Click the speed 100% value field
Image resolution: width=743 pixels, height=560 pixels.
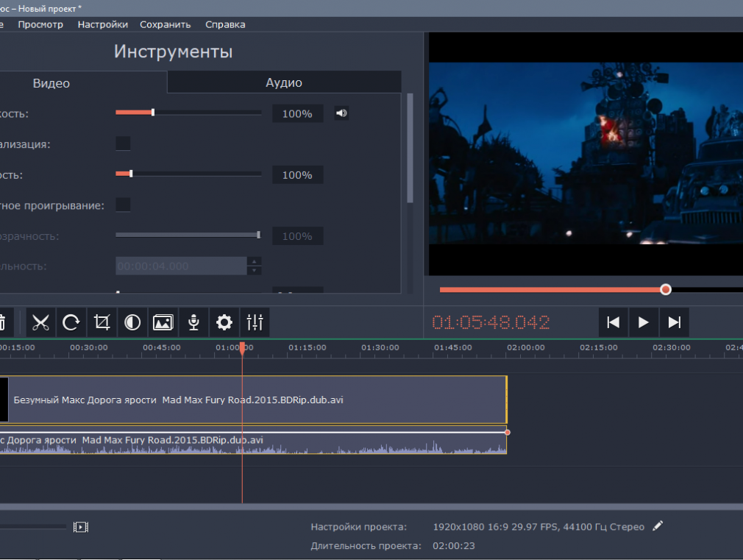pyautogui.click(x=298, y=174)
